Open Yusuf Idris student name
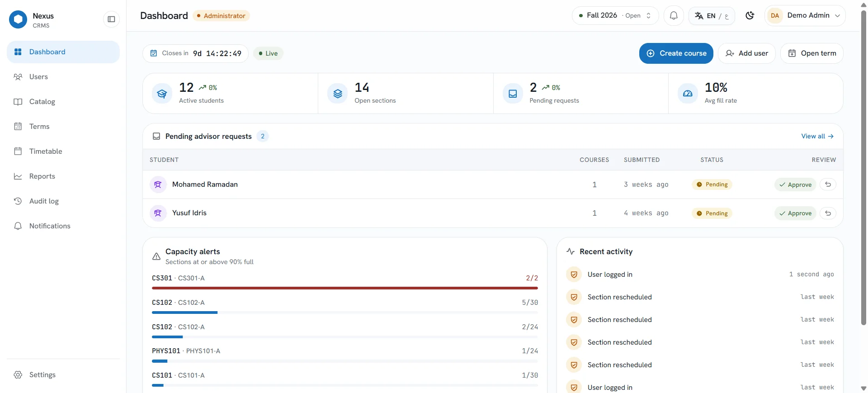The image size is (868, 393). [x=189, y=213]
